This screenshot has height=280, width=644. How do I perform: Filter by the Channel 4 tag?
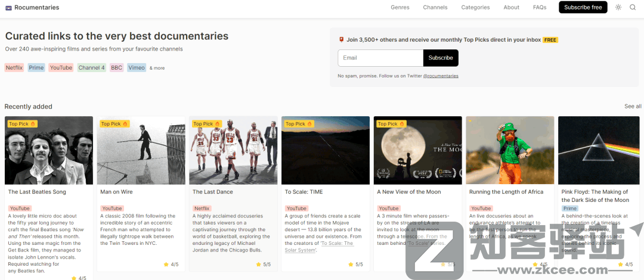91,68
